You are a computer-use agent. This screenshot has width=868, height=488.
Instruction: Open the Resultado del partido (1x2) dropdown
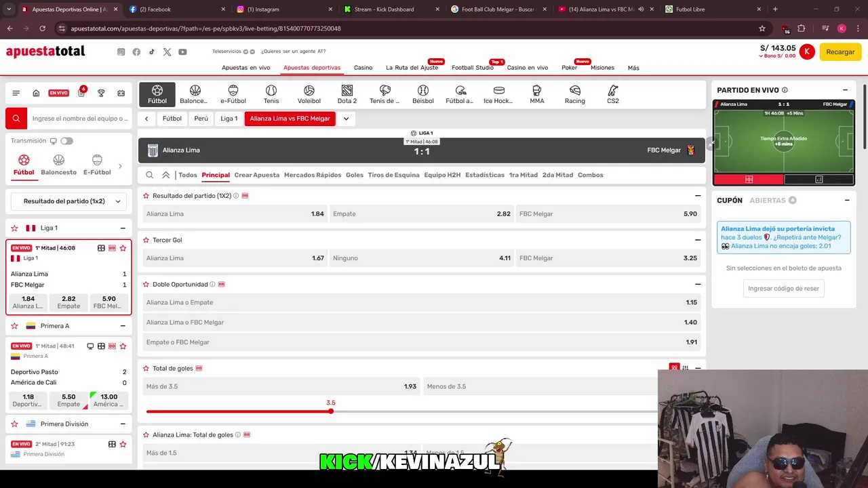[x=69, y=201]
